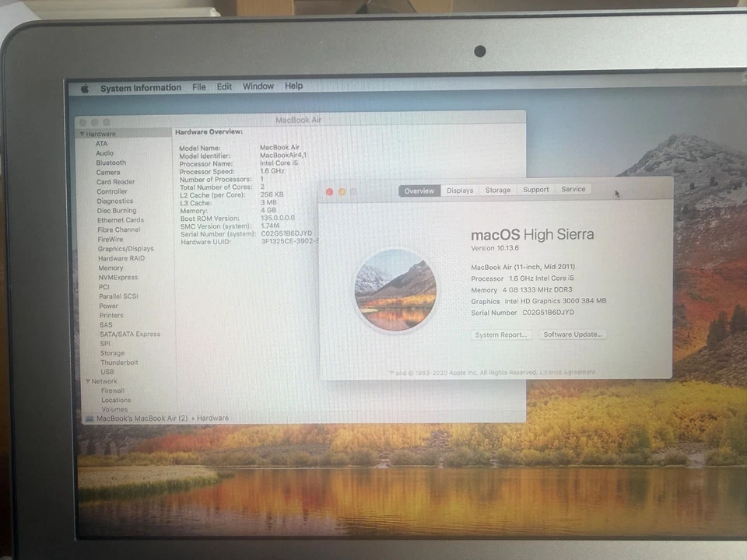The image size is (747, 560).
Task: Switch to the Displays tab
Action: [460, 190]
